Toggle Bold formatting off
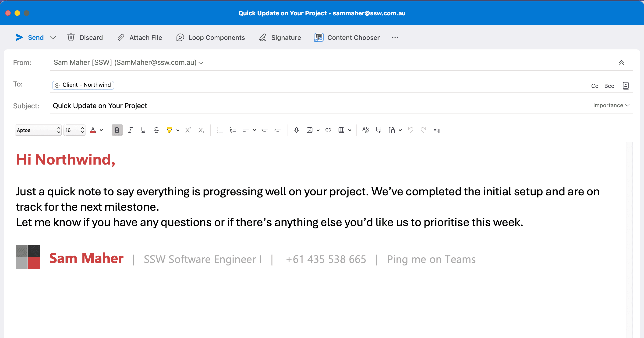Image resolution: width=644 pixels, height=338 pixels. 117,130
